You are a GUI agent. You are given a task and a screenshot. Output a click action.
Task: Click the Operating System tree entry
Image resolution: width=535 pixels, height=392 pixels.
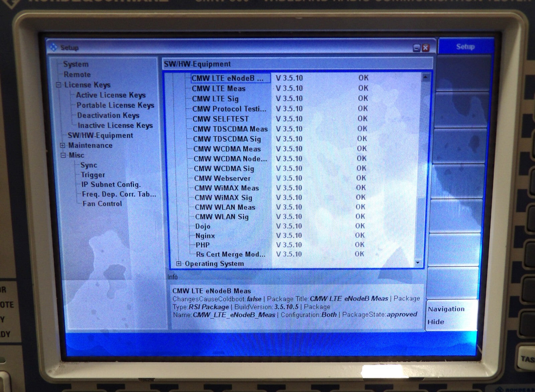pos(214,264)
